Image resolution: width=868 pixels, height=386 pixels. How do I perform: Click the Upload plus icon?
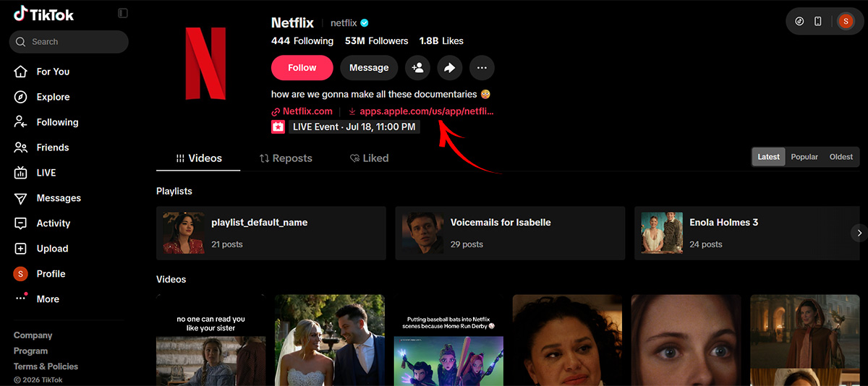21,249
